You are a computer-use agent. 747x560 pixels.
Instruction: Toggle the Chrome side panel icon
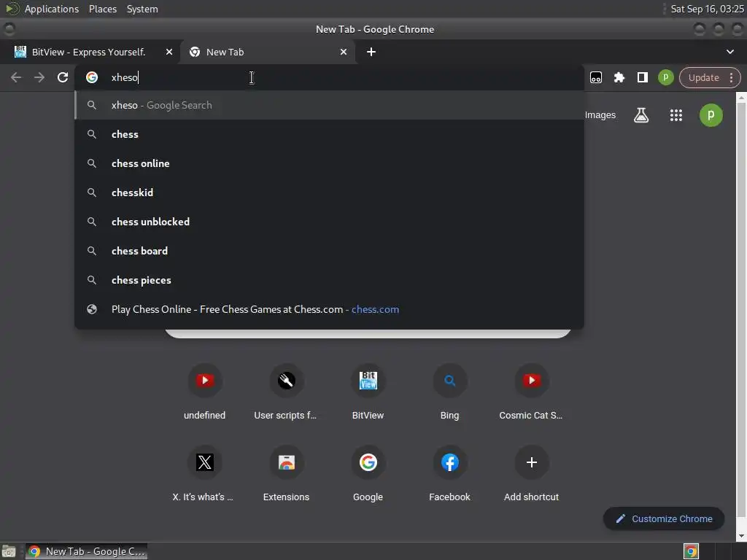[x=642, y=77]
